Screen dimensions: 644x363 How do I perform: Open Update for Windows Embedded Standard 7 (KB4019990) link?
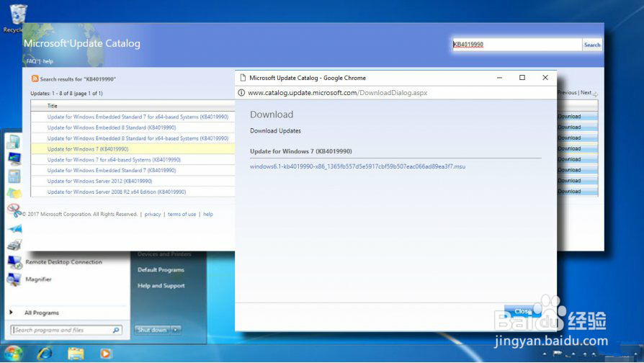click(112, 171)
